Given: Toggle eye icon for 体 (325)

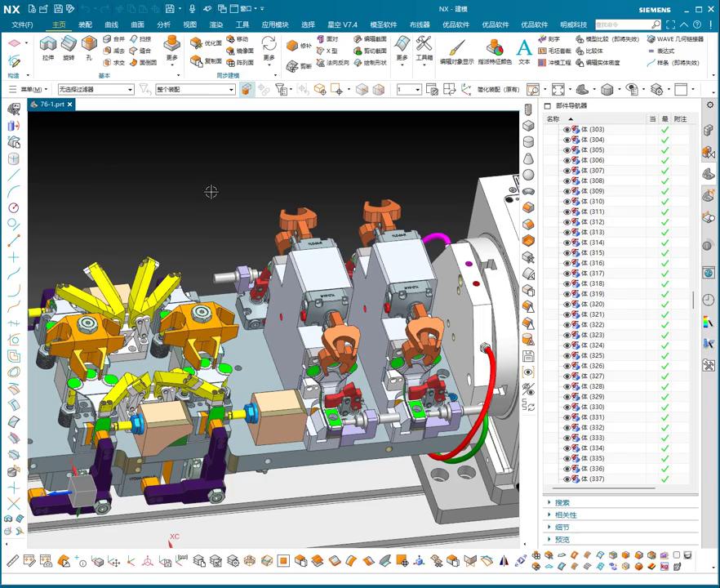Looking at the screenshot, I should 567,356.
